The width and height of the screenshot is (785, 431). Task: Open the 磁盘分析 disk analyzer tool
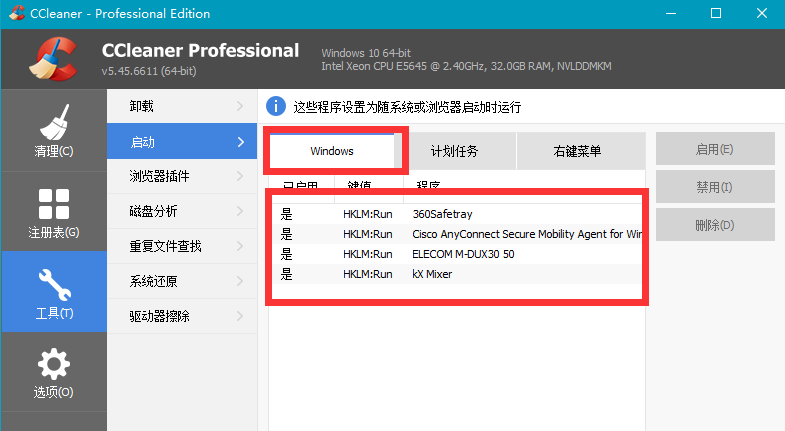(x=182, y=211)
